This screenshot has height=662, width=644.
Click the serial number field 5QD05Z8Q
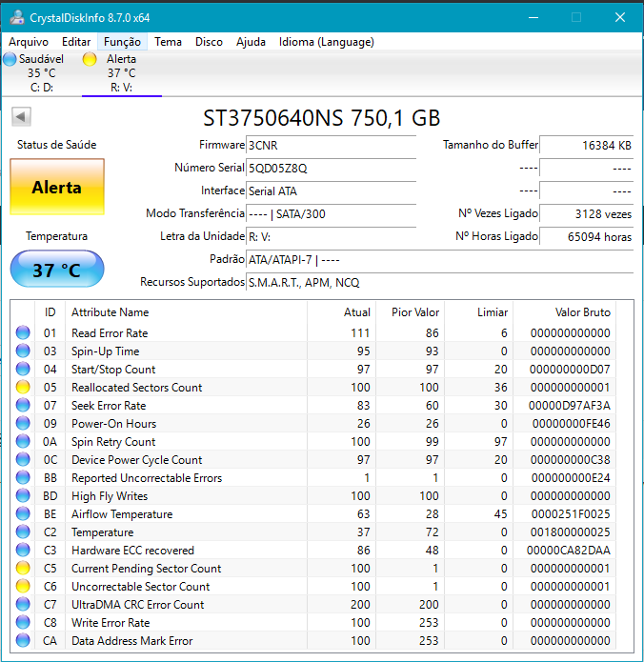tap(331, 168)
